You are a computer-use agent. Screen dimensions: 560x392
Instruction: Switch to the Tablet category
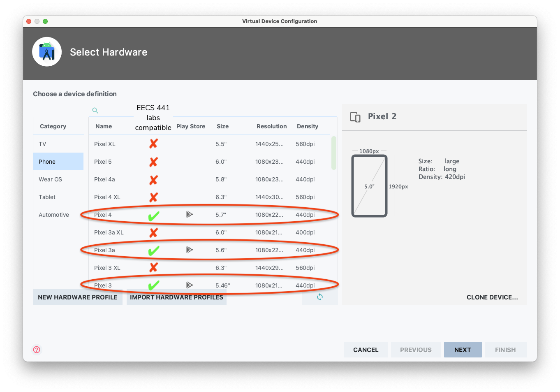point(47,197)
